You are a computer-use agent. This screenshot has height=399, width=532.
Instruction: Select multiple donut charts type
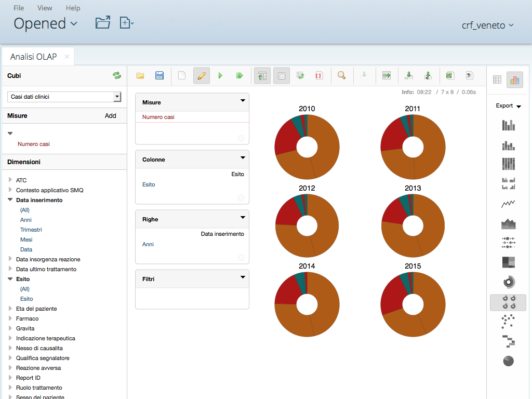[508, 302]
